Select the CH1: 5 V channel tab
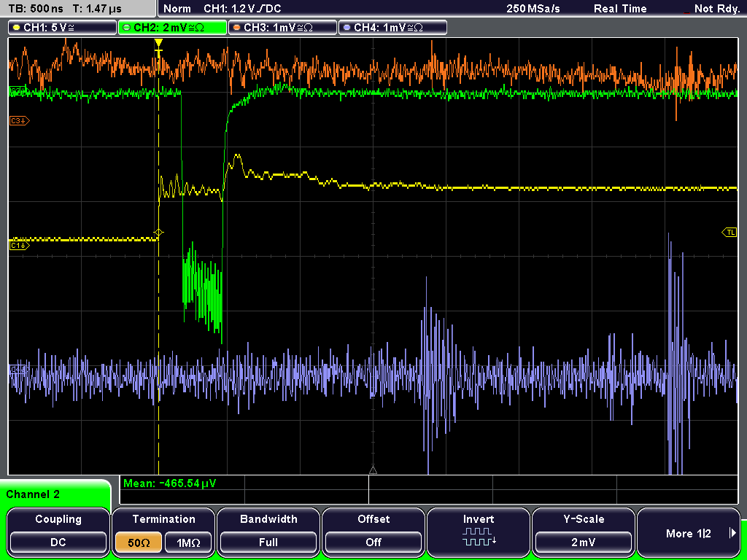The width and height of the screenshot is (747, 560). 63,27
